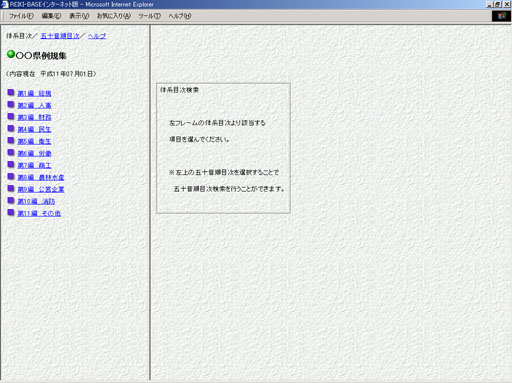Click the Internet Explorer page icon in the title bar
This screenshot has height=383, width=512.
(5, 5)
